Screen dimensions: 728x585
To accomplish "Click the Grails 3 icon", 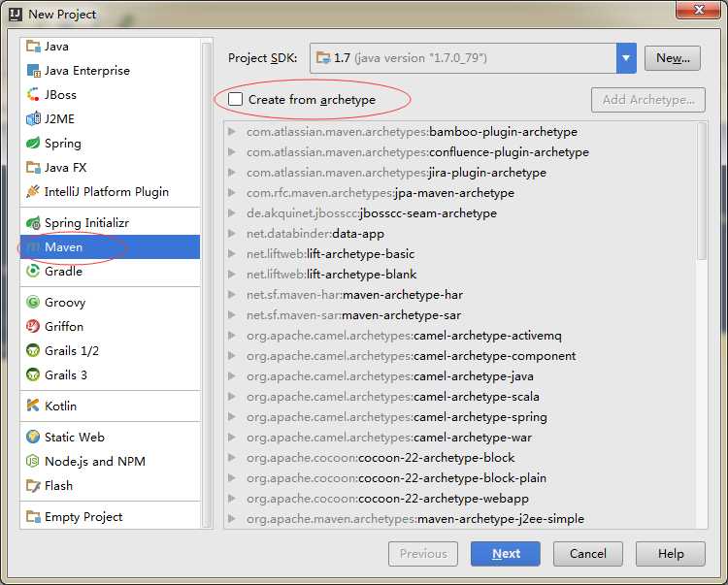I will (33, 374).
